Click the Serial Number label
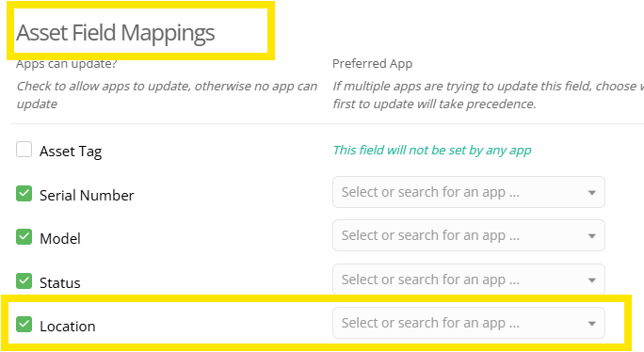 (x=87, y=196)
